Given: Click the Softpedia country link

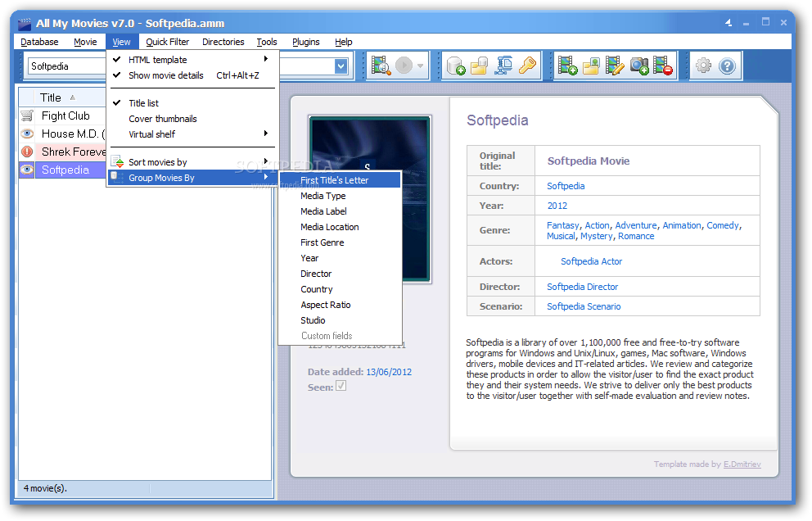Looking at the screenshot, I should [x=566, y=186].
